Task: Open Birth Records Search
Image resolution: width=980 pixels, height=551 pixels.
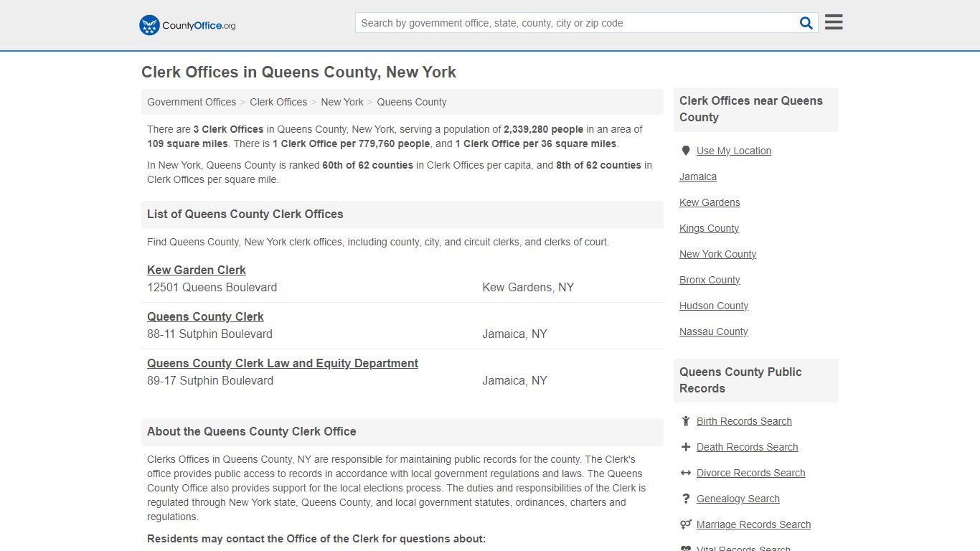Action: pyautogui.click(x=744, y=421)
